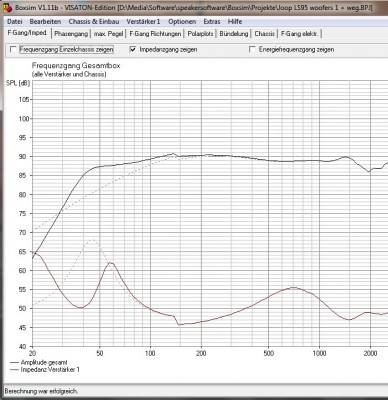Click the Boxsim application icon in title bar
The height and width of the screenshot is (400, 388).
coord(7,8)
